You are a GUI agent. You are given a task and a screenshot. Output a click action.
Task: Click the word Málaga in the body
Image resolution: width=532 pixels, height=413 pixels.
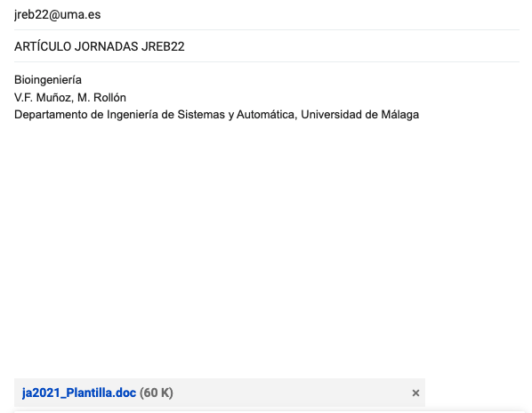coord(400,115)
